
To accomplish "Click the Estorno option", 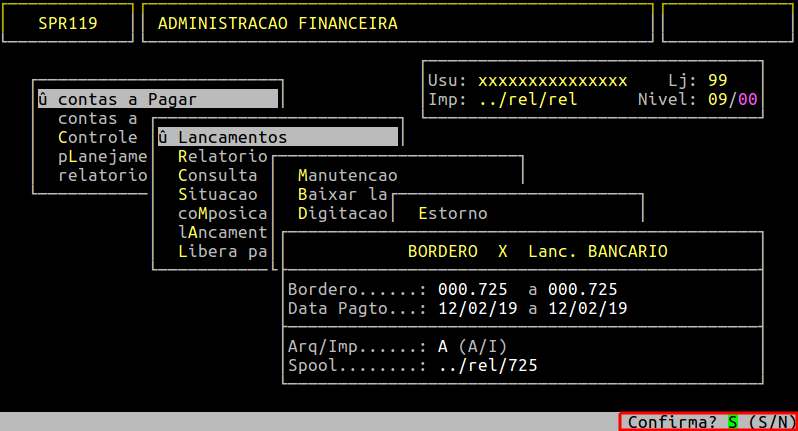I will tap(452, 213).
